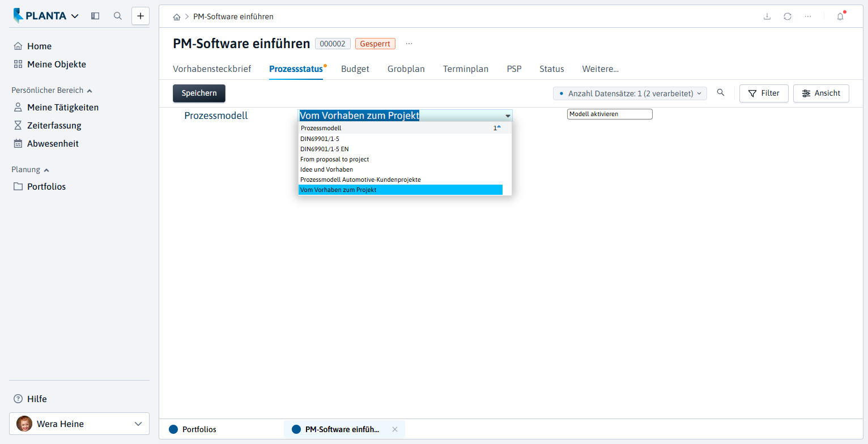Switch to the Terminplan tab
This screenshot has width=868, height=444.
click(466, 69)
